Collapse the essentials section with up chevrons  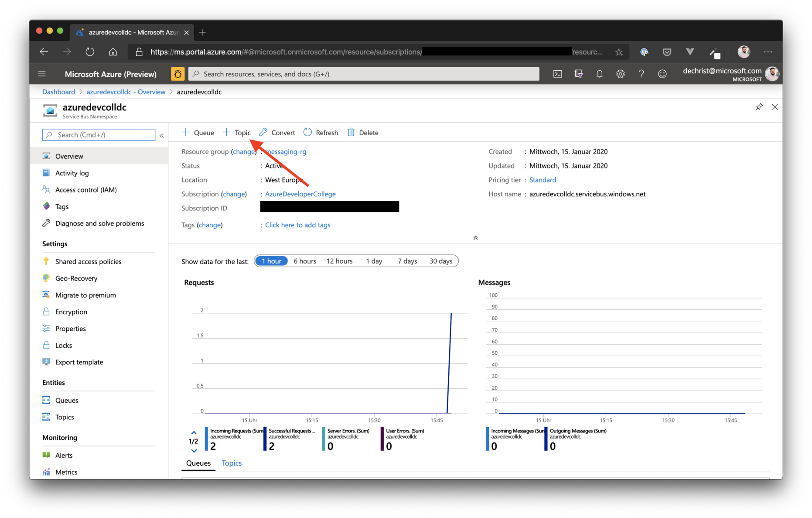pos(475,238)
